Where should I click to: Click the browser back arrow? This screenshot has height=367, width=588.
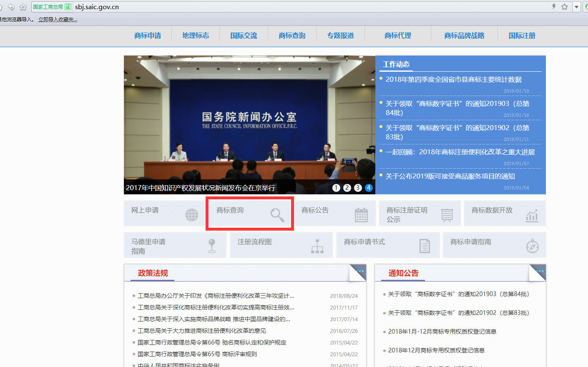click(11, 7)
